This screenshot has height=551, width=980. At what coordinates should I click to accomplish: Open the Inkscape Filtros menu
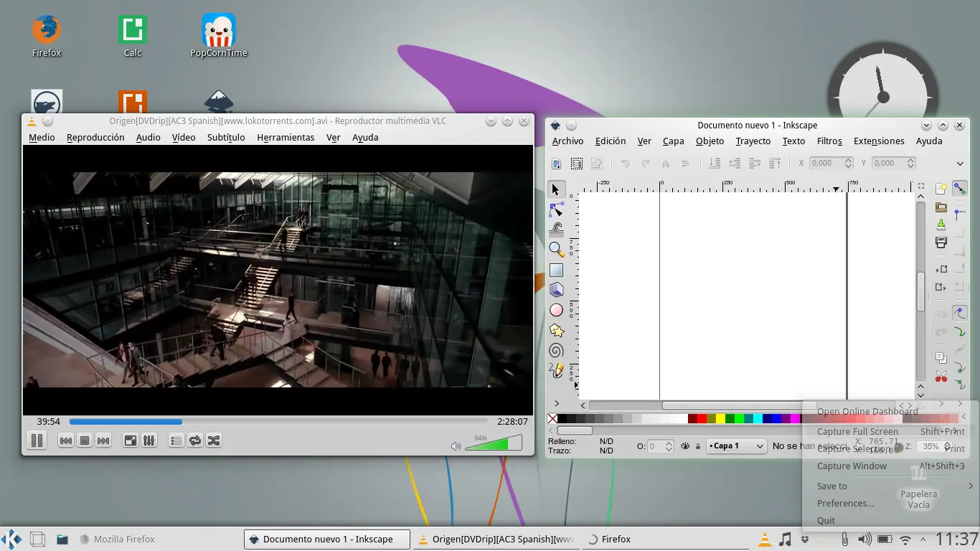click(829, 141)
